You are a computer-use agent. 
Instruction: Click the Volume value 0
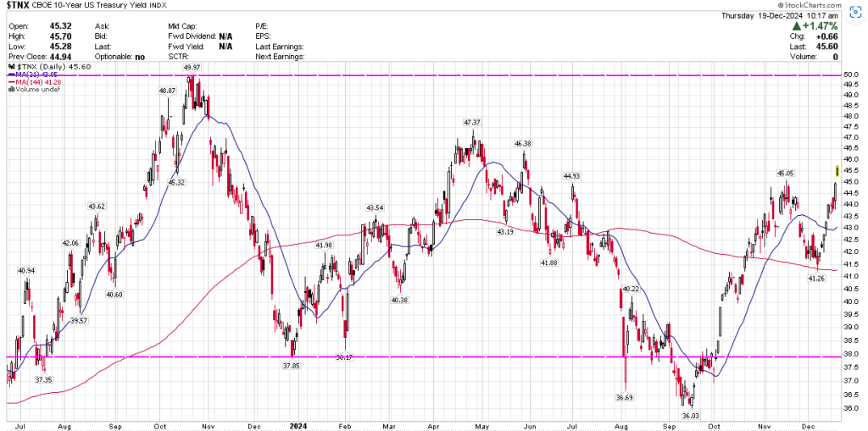coord(835,57)
